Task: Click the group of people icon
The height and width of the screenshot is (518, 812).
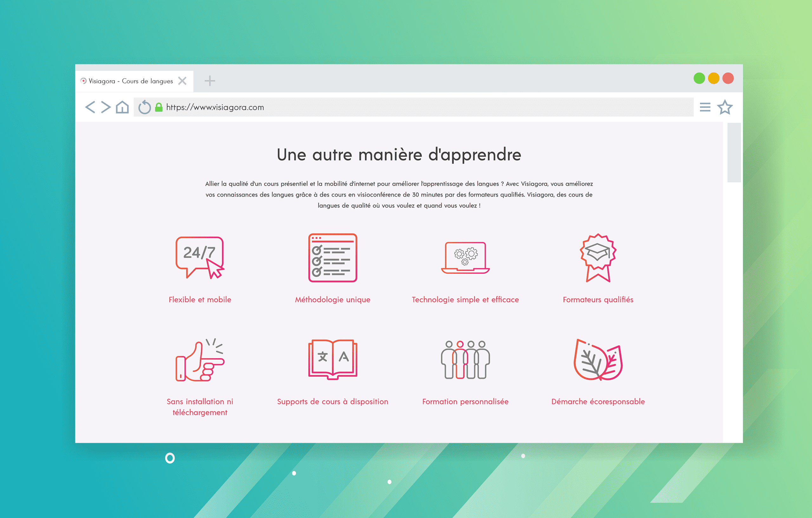Action: [465, 359]
